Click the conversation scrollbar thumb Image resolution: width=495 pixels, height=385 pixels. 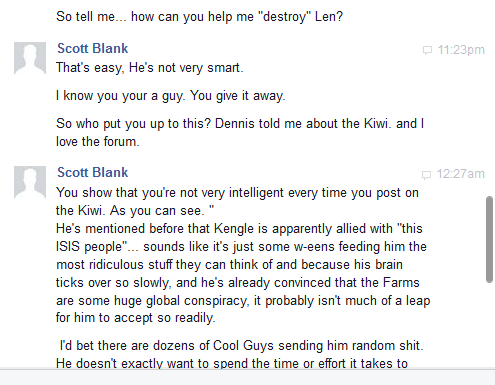(489, 239)
